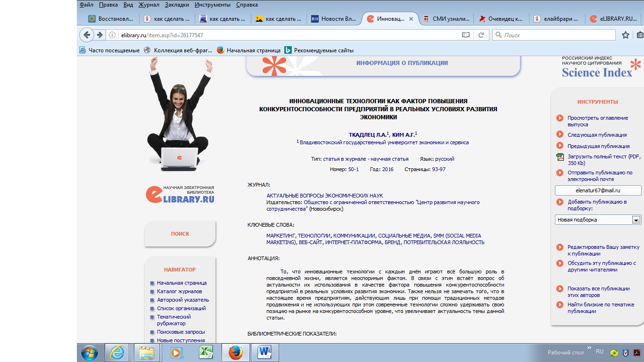Bookmark this page with star icon
Image resolution: width=644 pixels, height=362 pixels.
625,35
